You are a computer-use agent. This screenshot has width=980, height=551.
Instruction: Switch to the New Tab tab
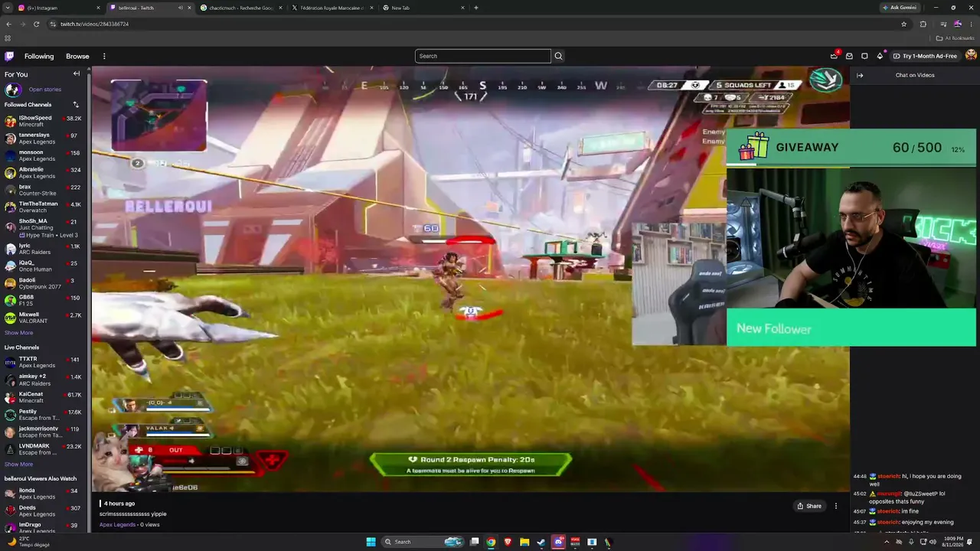click(x=424, y=8)
